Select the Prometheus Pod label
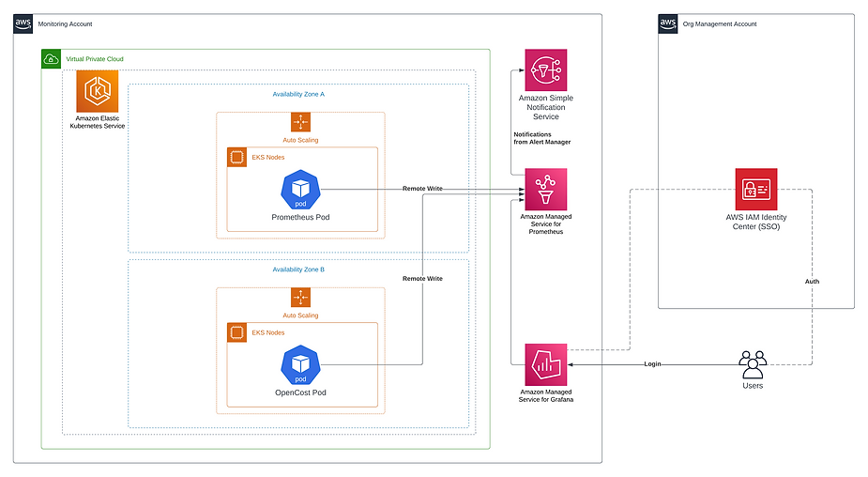 pyautogui.click(x=300, y=217)
